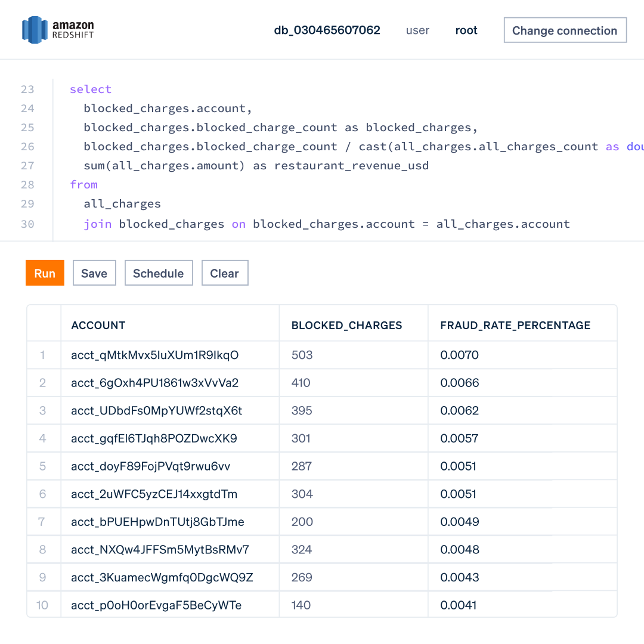This screenshot has height=644, width=644.
Task: Select account acct_6gOxh4PU1861w3xVvVa2
Action: 155,383
